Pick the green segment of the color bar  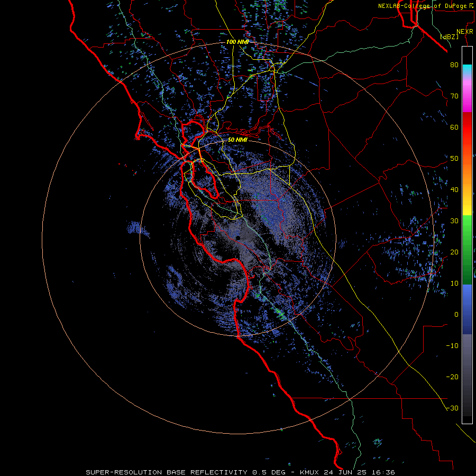point(467,250)
